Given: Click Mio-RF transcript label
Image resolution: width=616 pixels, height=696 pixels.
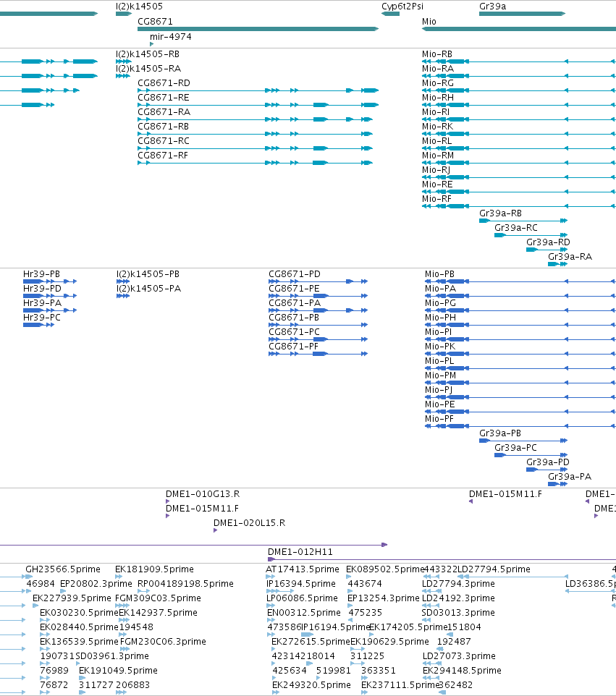Looking at the screenshot, I should (x=436, y=199).
